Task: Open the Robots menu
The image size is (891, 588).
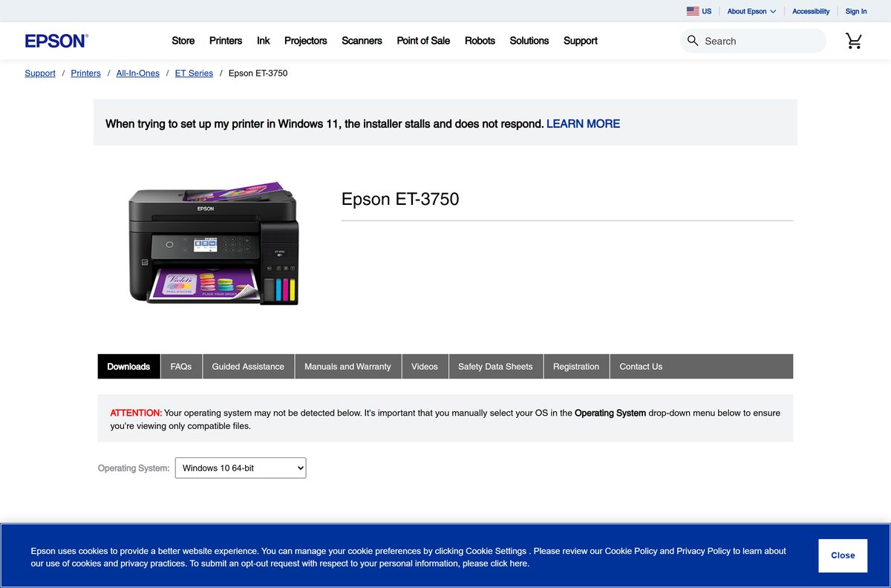Action: (x=480, y=41)
